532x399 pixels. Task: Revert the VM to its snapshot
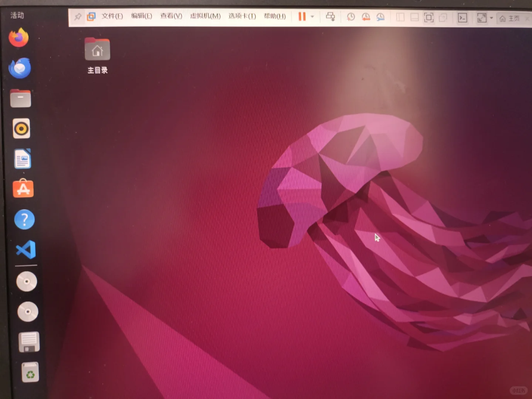pyautogui.click(x=366, y=17)
